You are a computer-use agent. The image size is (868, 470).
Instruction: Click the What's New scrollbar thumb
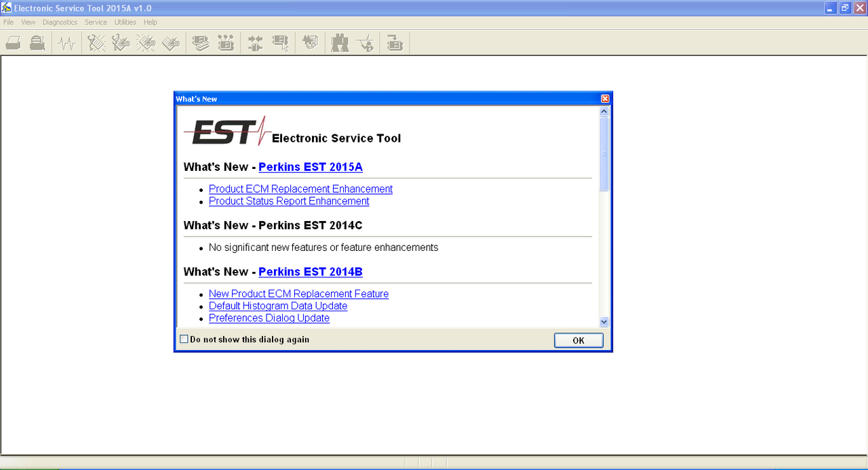[x=604, y=154]
